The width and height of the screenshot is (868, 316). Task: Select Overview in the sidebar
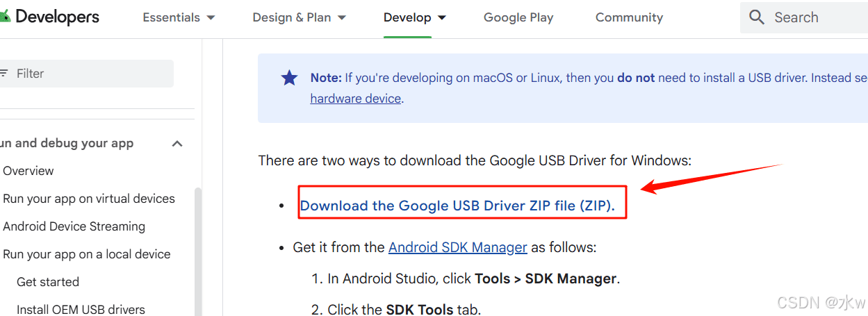pos(28,171)
